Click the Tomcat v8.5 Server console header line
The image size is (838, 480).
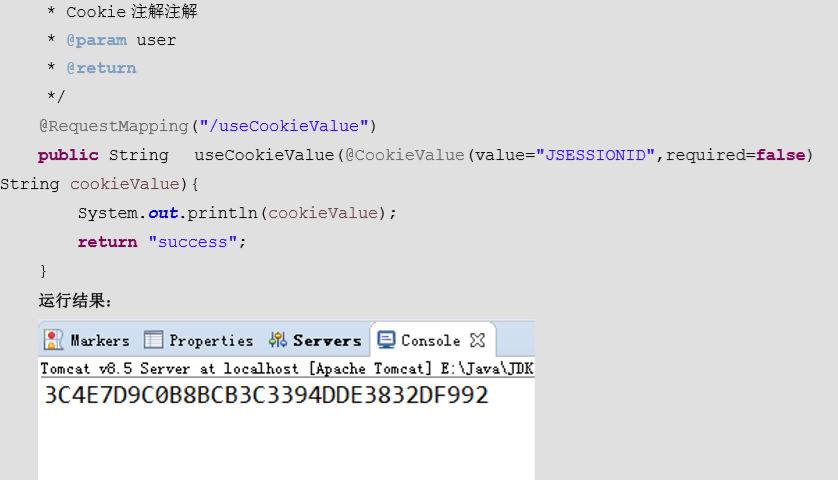click(287, 369)
